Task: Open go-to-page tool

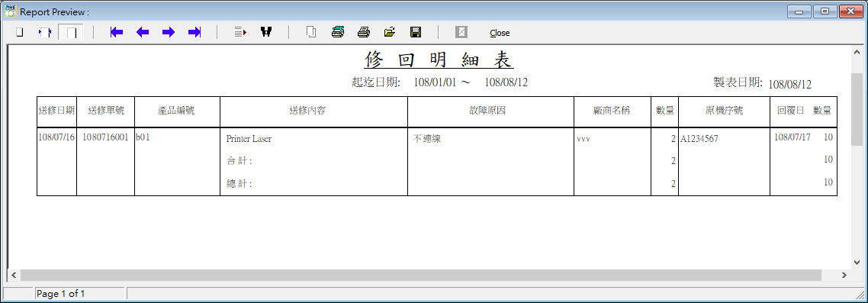Action: 240,33
